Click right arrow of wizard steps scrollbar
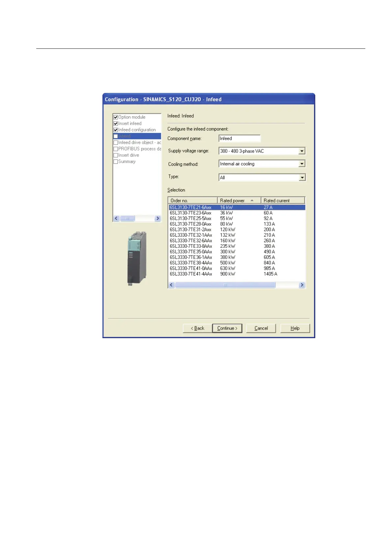Image resolution: width=392 pixels, height=555 pixels. tap(157, 218)
